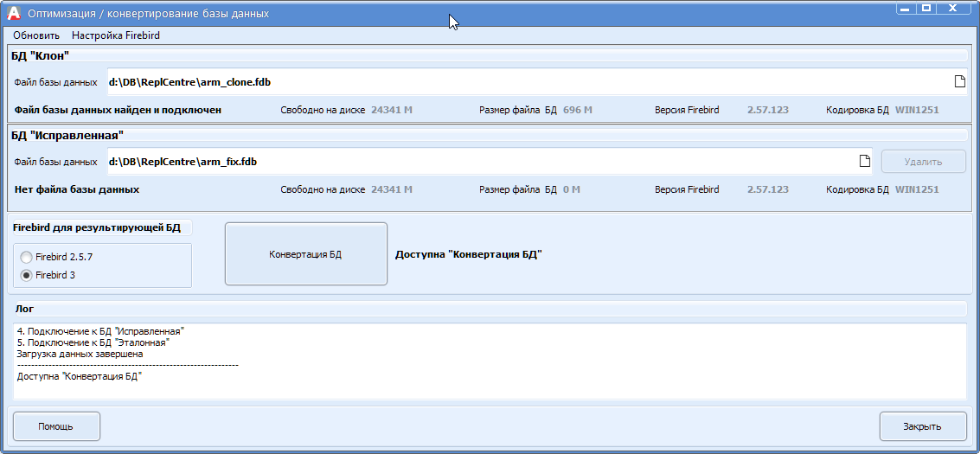This screenshot has width=980, height=454.
Task: Click status 'Файл базы данных найден и подключен'
Action: (118, 110)
